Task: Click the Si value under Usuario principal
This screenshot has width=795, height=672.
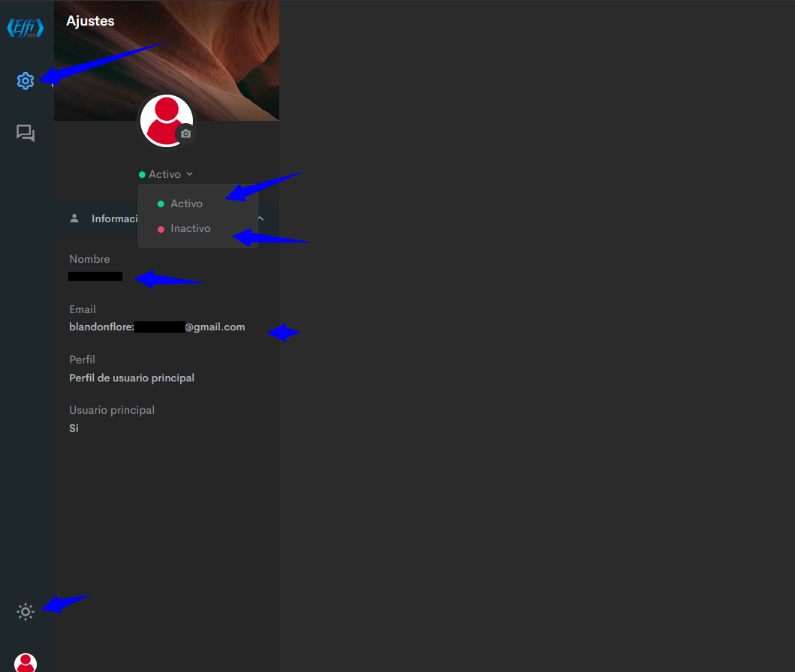Action: (74, 428)
